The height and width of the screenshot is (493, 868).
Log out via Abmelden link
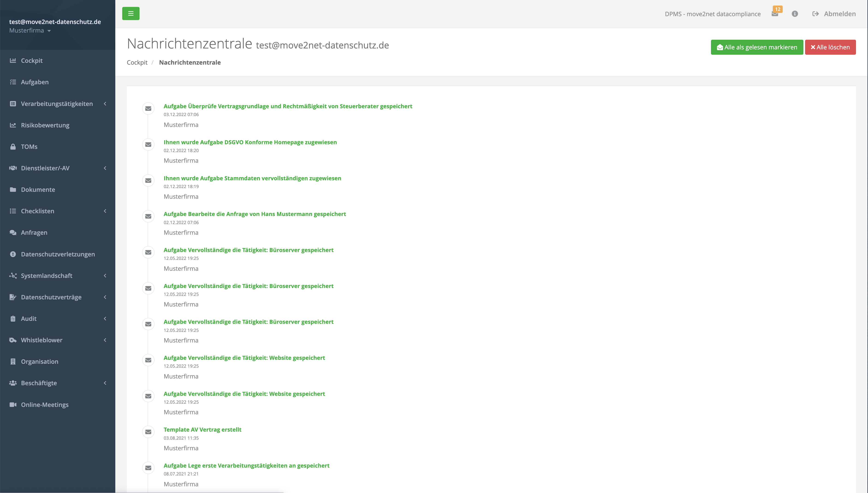834,14
